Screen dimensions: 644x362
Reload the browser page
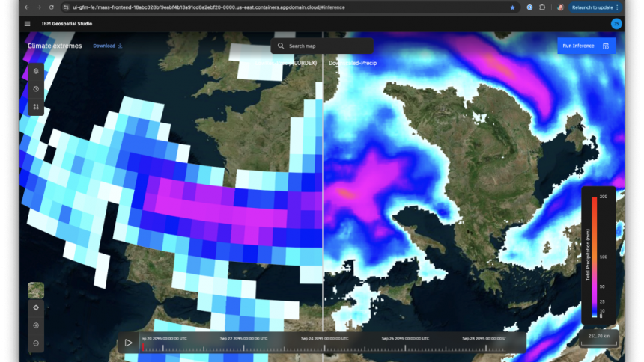point(52,7)
